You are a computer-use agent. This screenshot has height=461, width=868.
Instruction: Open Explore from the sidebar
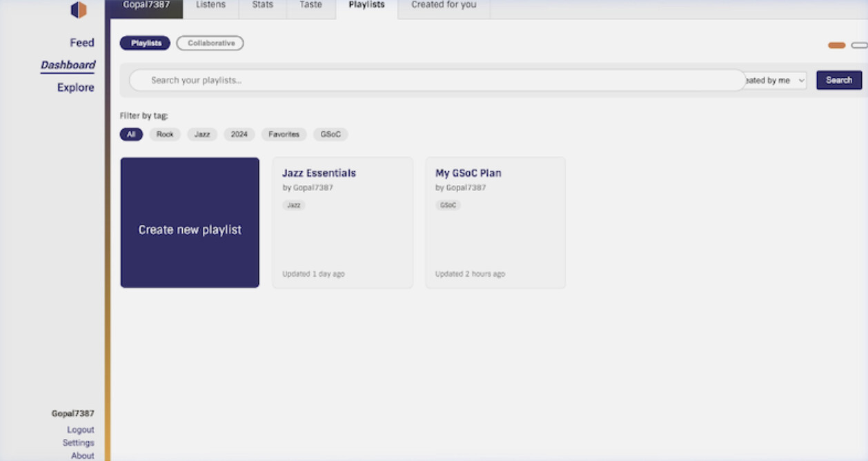tap(75, 88)
